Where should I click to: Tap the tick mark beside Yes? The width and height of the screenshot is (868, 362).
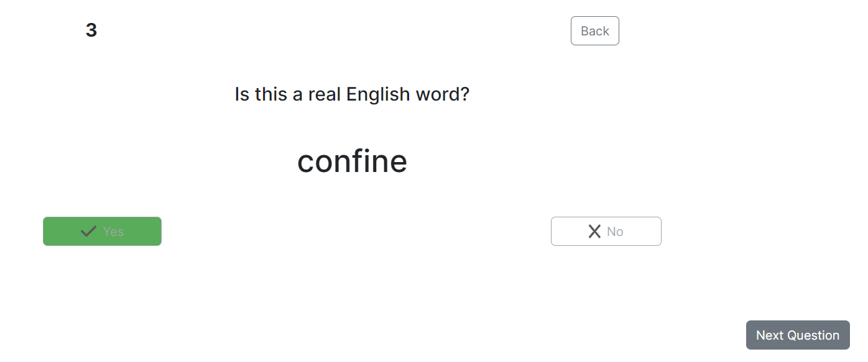pos(88,232)
